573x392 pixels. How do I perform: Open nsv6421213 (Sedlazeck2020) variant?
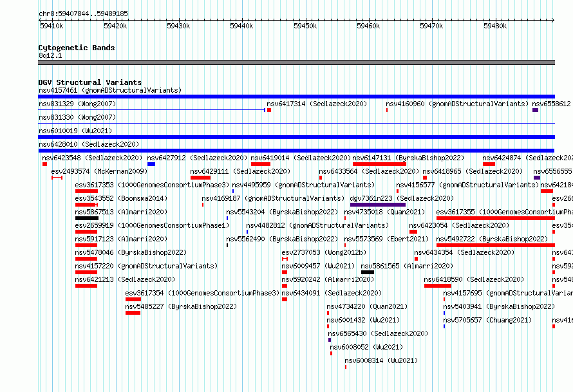coord(125,279)
